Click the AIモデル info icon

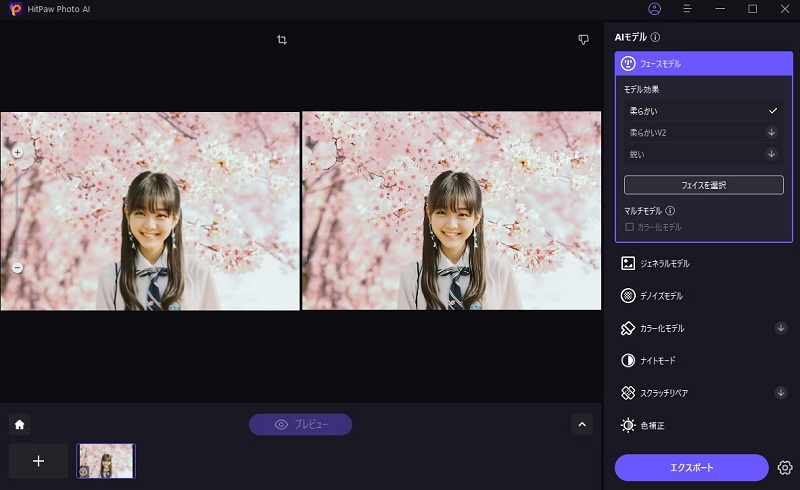pos(656,37)
